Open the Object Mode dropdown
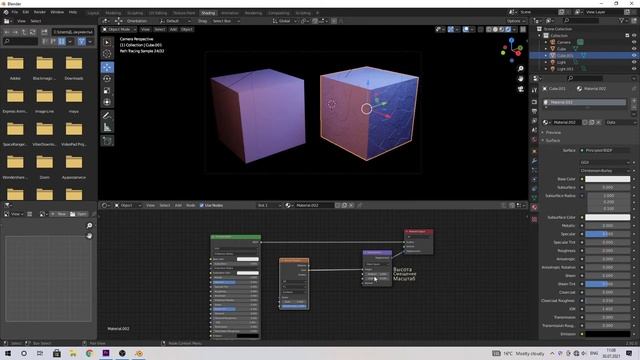This screenshot has width=640, height=360. click(x=120, y=29)
